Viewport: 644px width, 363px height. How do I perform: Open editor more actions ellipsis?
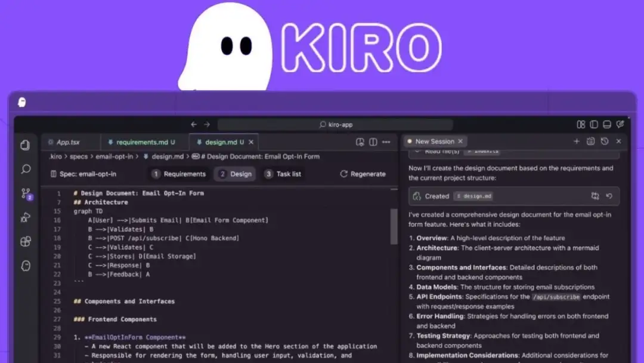[x=386, y=142]
